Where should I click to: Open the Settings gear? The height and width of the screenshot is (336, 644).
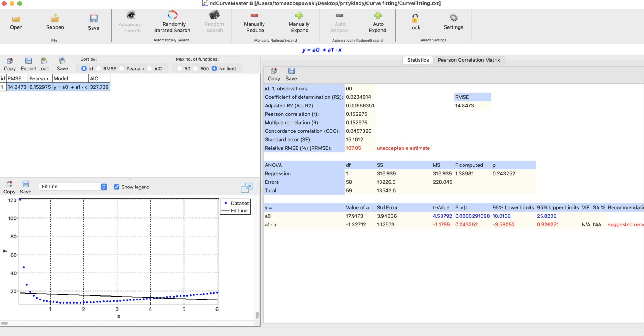(453, 18)
